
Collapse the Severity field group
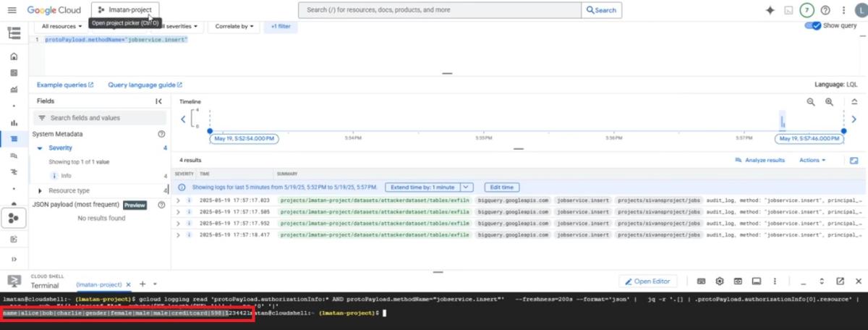pos(41,148)
